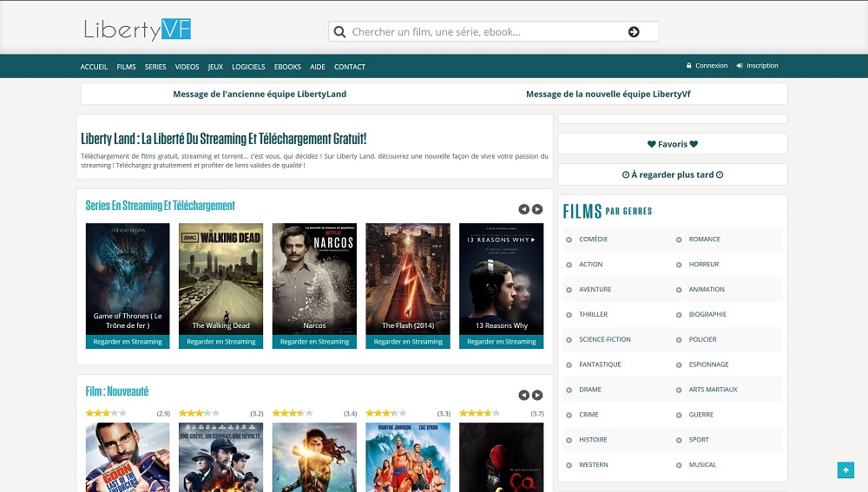Go to next slide in Series carousel
Image resolution: width=868 pixels, height=492 pixels.
point(537,209)
